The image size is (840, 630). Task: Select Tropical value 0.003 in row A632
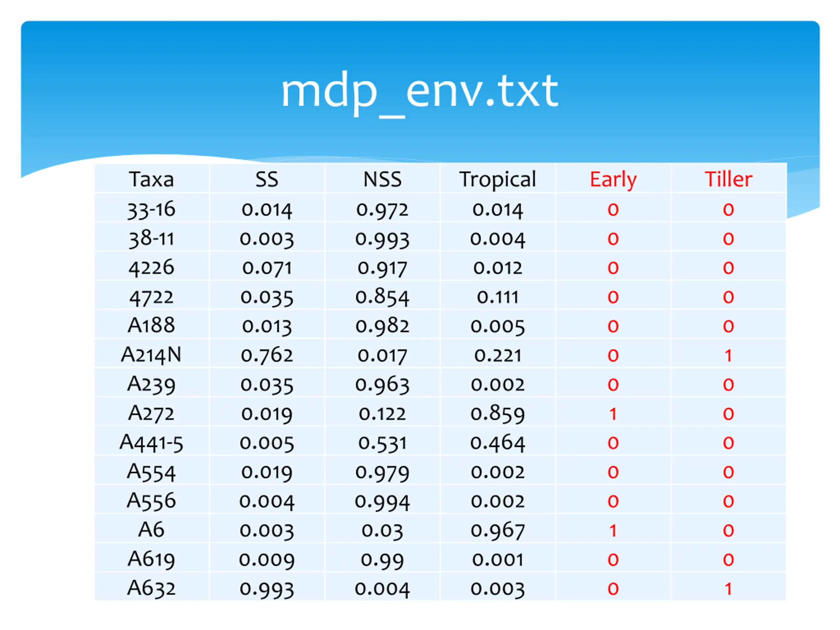[498, 590]
